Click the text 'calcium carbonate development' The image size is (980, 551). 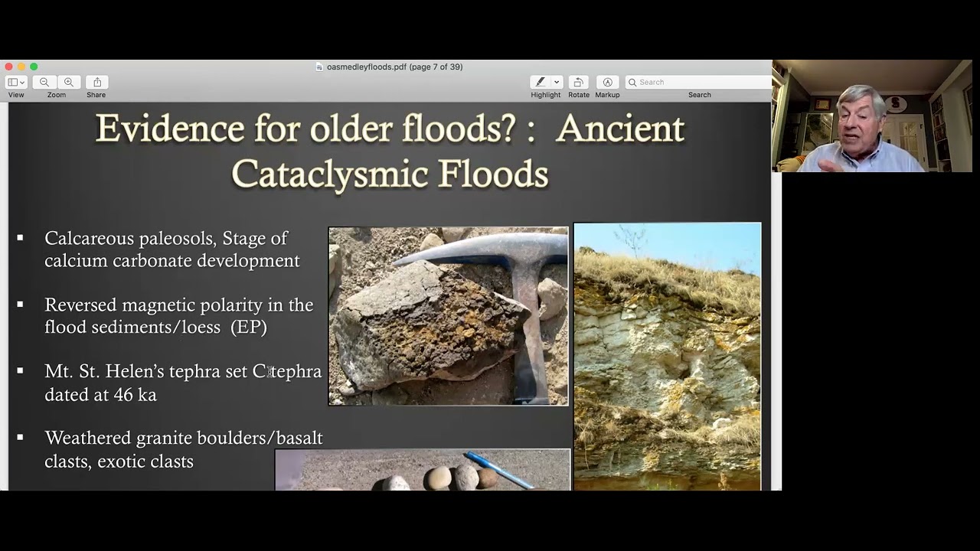[x=172, y=261]
